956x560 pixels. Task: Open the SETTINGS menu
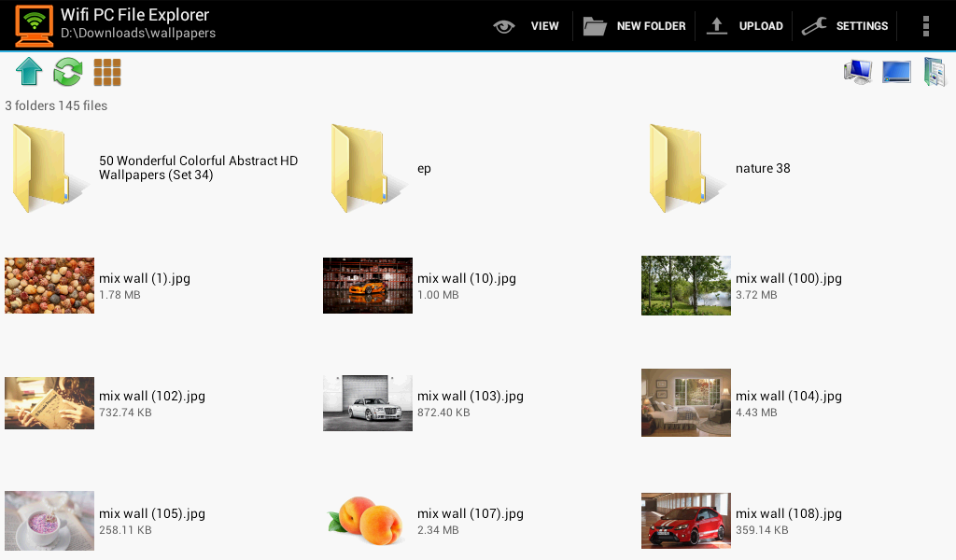click(860, 25)
